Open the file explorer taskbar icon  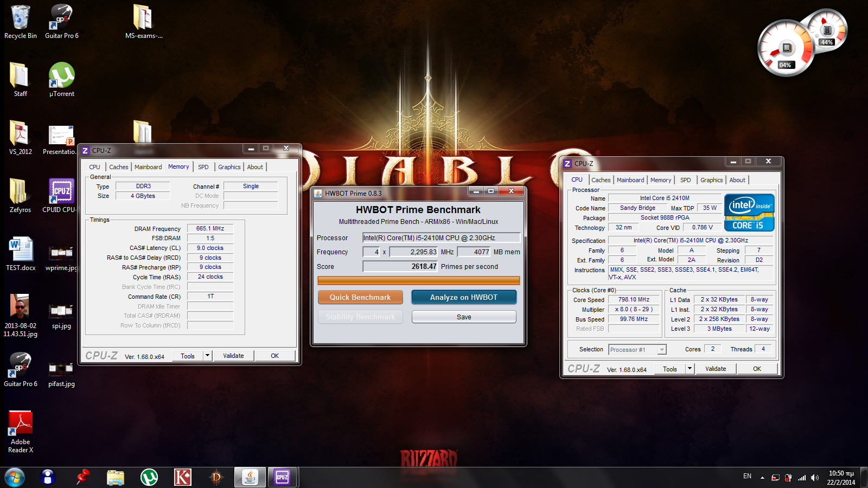pyautogui.click(x=116, y=477)
